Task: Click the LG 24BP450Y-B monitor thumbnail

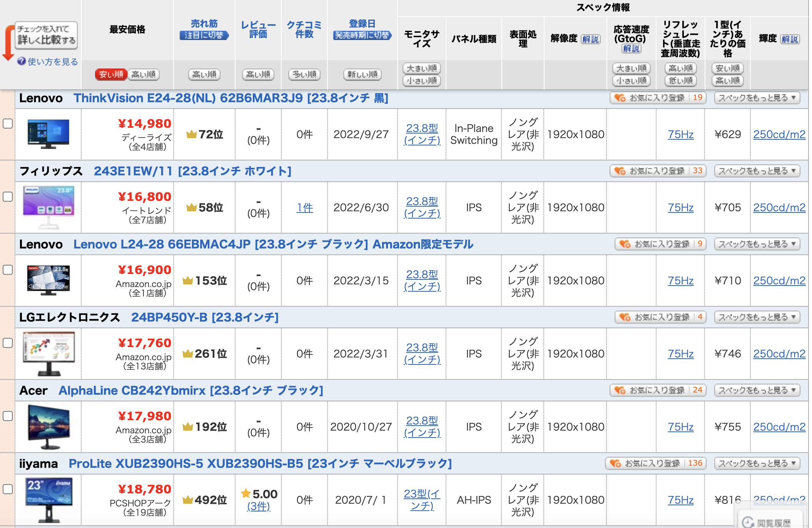Action: coord(48,353)
